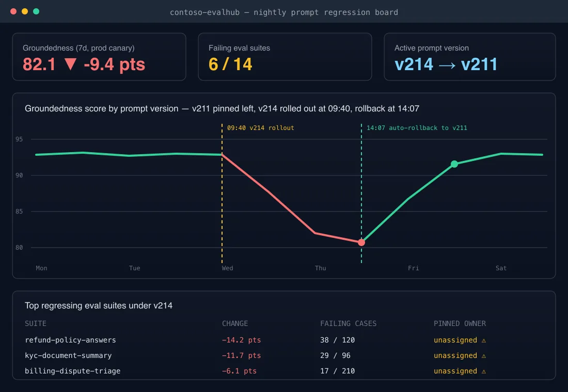Click the -6.1 pts change value
This screenshot has height=392, width=568.
coord(239,371)
